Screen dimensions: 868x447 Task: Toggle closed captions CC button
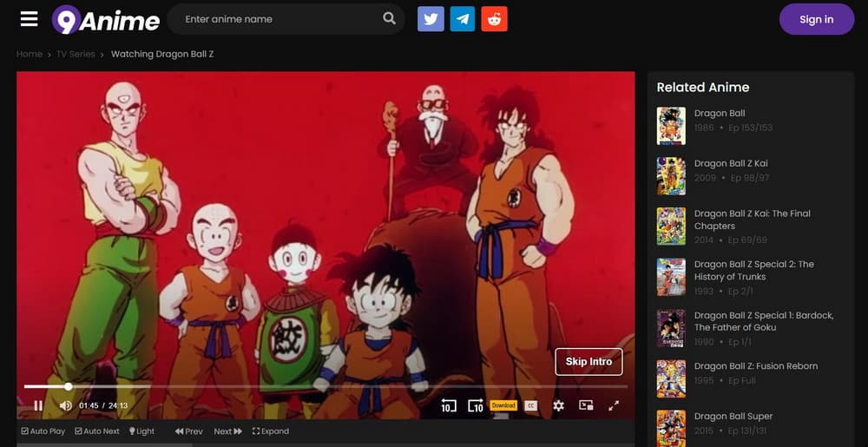[x=530, y=405]
